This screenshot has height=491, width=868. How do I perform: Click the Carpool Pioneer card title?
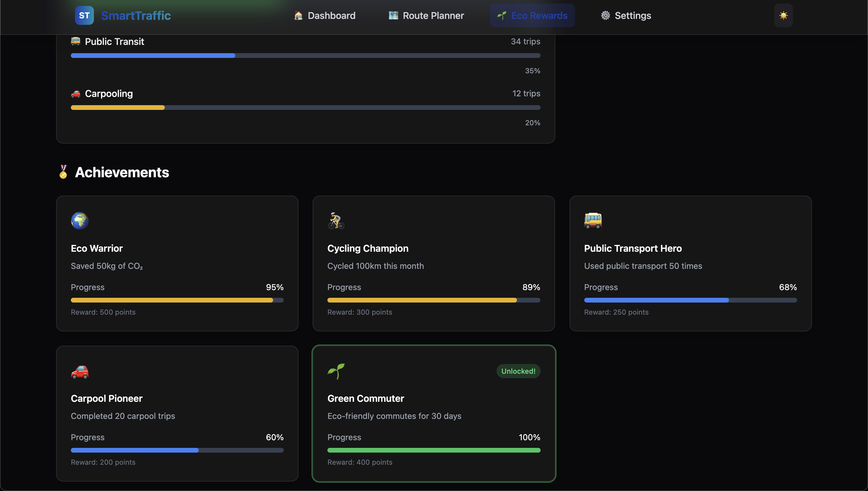(107, 398)
